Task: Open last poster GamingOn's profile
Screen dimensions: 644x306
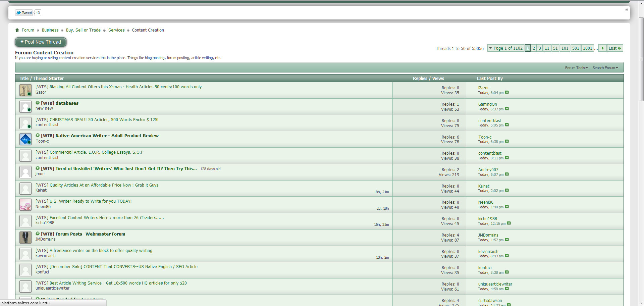Action: [488, 104]
